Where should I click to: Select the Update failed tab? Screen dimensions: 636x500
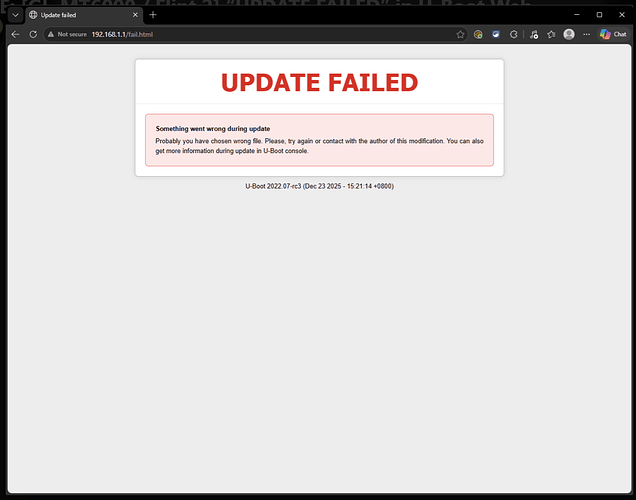84,15
